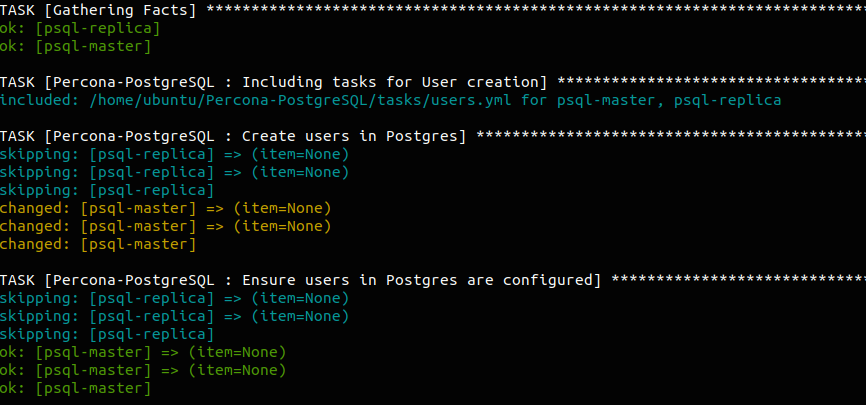Click final 'changed: [psql-master]' line without item

[x=98, y=244]
